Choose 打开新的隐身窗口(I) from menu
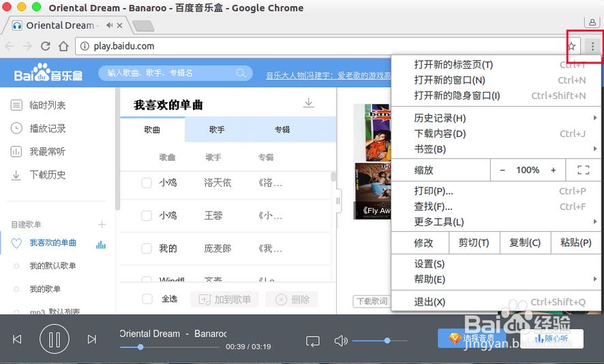This screenshot has height=364, width=604. point(496,95)
